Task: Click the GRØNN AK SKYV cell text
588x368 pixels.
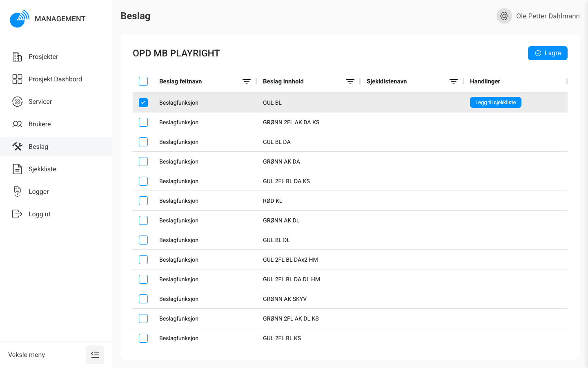Action: 285,299
